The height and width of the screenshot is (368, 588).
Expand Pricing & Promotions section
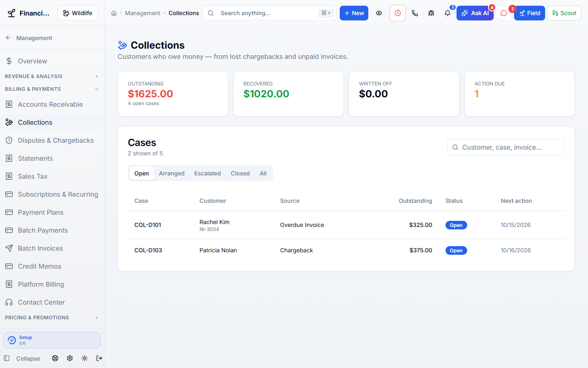[x=52, y=318]
